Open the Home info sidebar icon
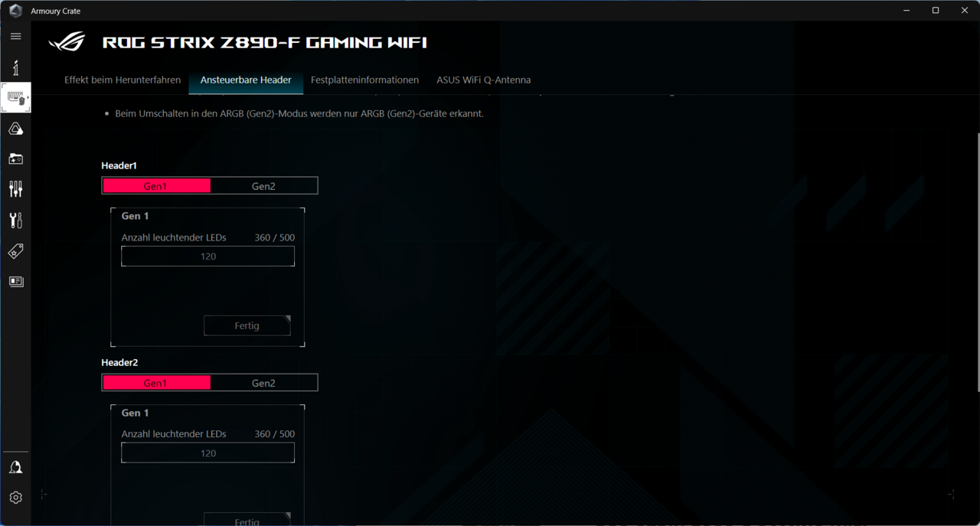 click(x=15, y=67)
